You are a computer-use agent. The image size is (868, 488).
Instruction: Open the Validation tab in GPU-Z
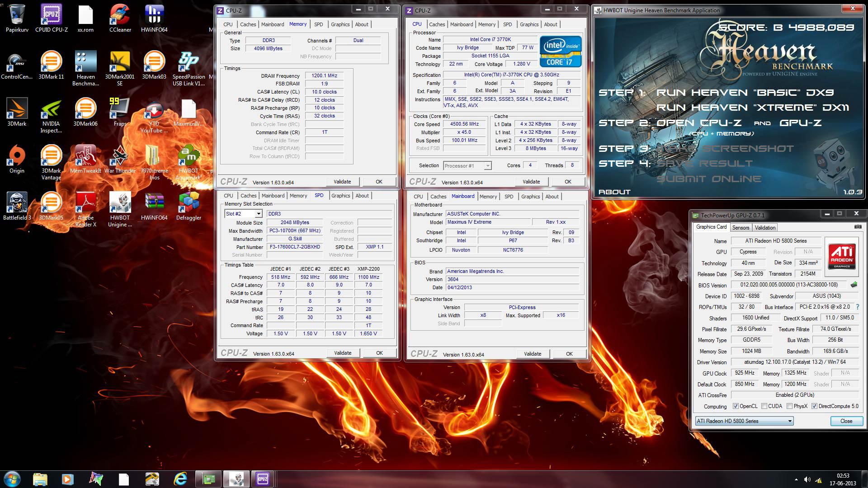[765, 228]
